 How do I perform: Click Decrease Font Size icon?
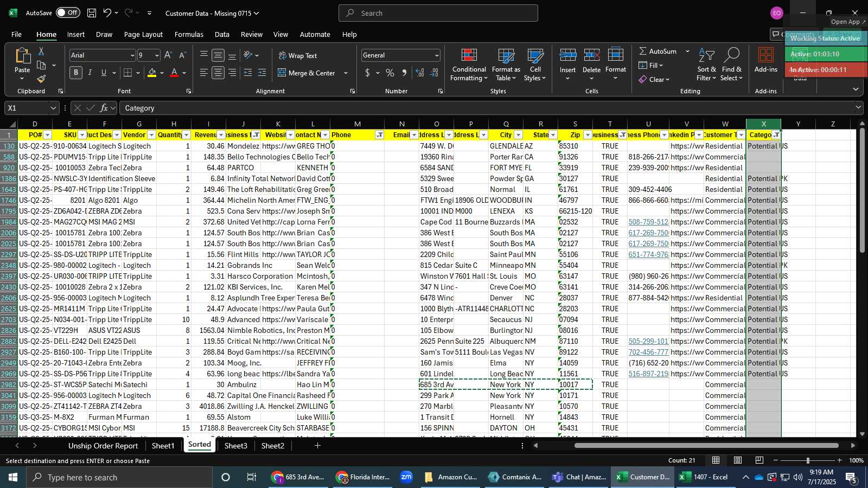(x=182, y=55)
